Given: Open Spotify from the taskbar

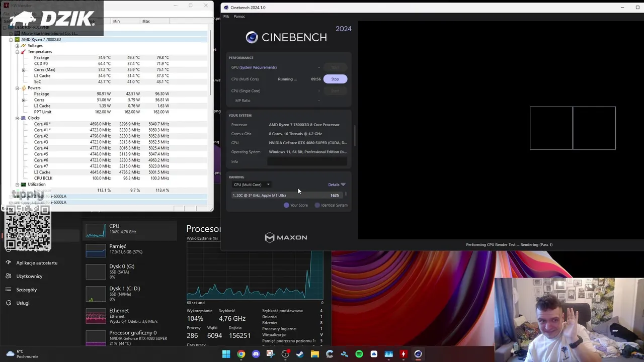Looking at the screenshot, I should 359,354.
